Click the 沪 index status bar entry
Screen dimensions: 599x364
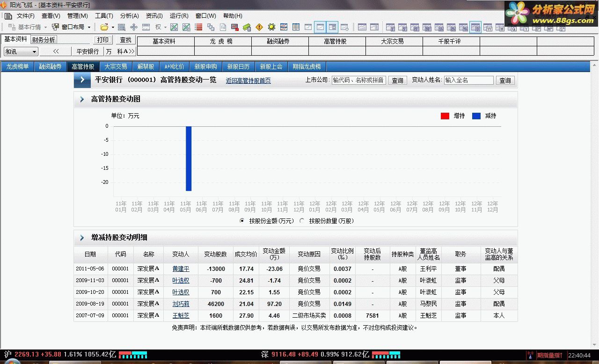click(60, 355)
